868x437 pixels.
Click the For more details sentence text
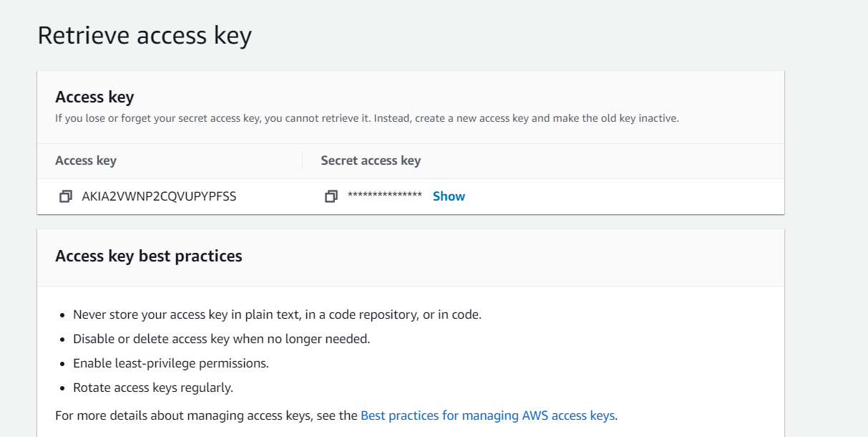click(336, 416)
